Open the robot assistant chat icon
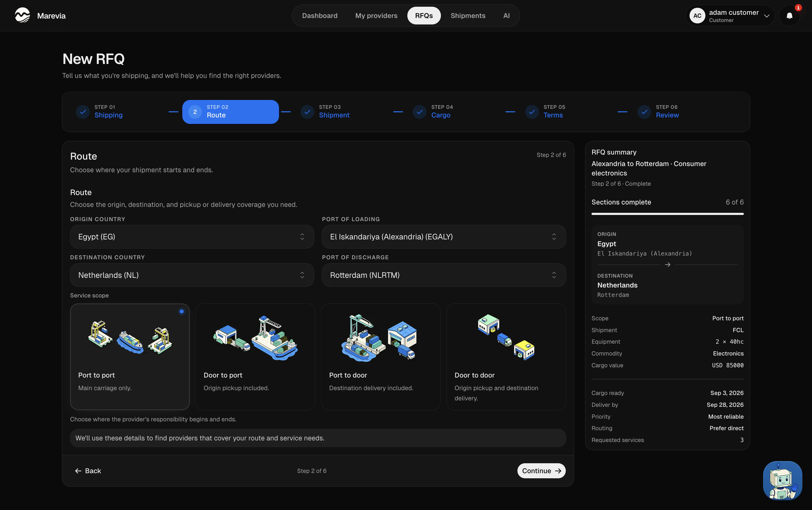Image resolution: width=812 pixels, height=510 pixels. coord(782,480)
